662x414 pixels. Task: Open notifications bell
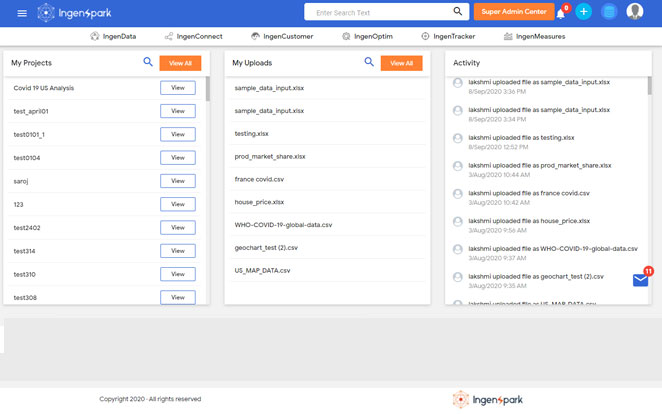click(561, 14)
